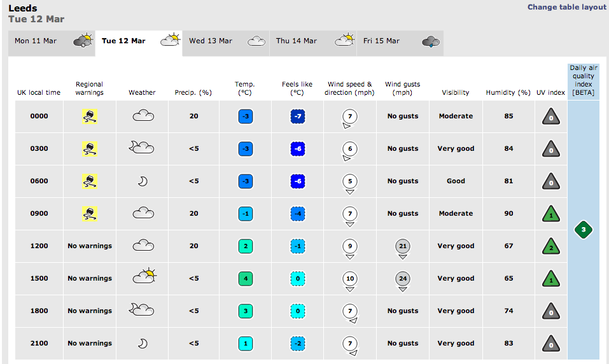View the Fri 15 Mar tab
The width and height of the screenshot is (609, 364).
pos(400,43)
